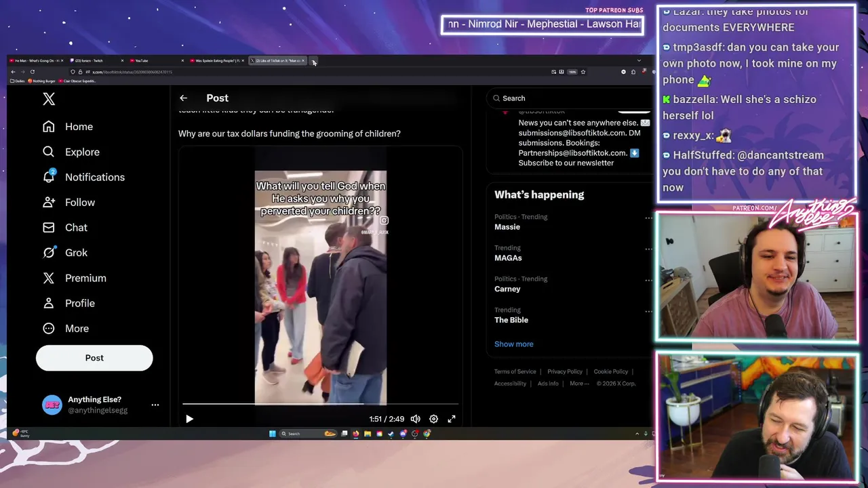Click Show more under What's happening
Image resolution: width=868 pixels, height=488 pixels.
point(514,344)
